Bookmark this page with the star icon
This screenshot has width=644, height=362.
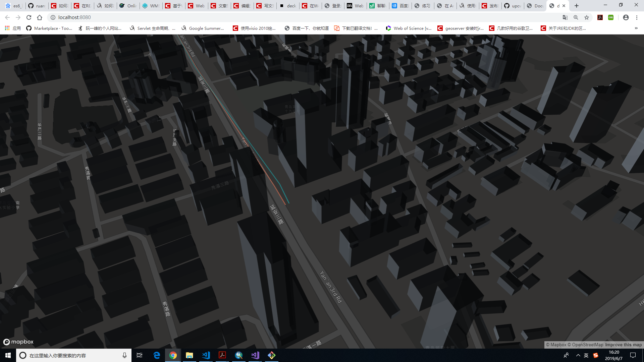point(587,17)
